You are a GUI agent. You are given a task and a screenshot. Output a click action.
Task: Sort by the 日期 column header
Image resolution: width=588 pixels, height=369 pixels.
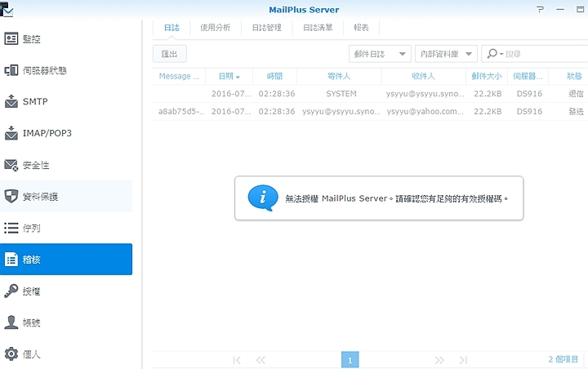[x=229, y=76]
